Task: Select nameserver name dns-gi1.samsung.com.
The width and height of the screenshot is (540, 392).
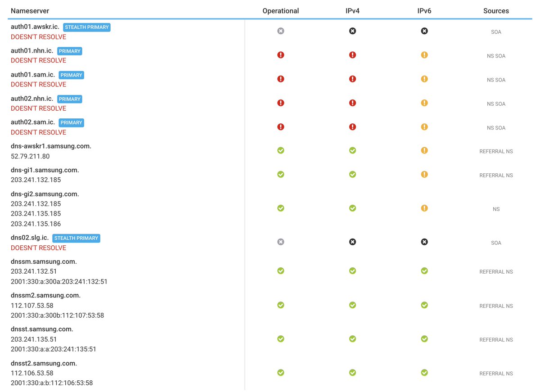Action: click(45, 170)
